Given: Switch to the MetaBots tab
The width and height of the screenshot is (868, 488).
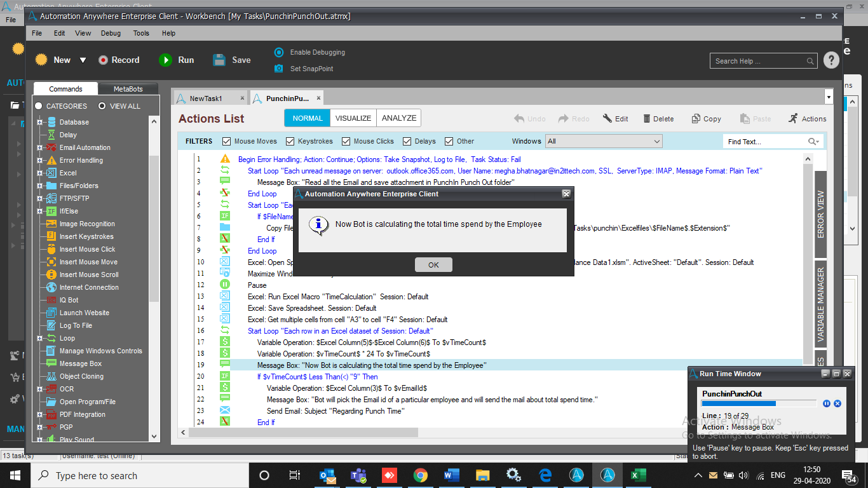Looking at the screenshot, I should pyautogui.click(x=128, y=89).
